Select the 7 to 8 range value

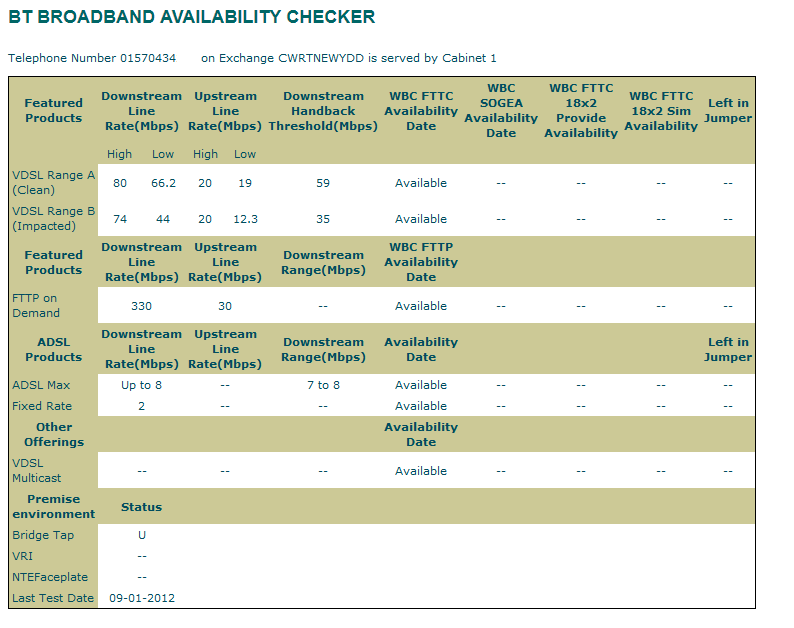pyautogui.click(x=323, y=385)
